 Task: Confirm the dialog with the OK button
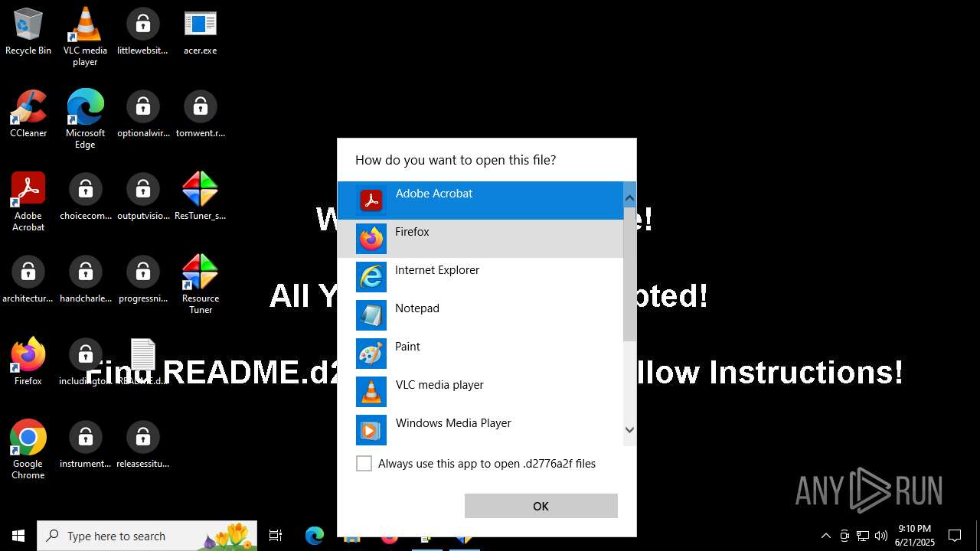click(x=541, y=506)
